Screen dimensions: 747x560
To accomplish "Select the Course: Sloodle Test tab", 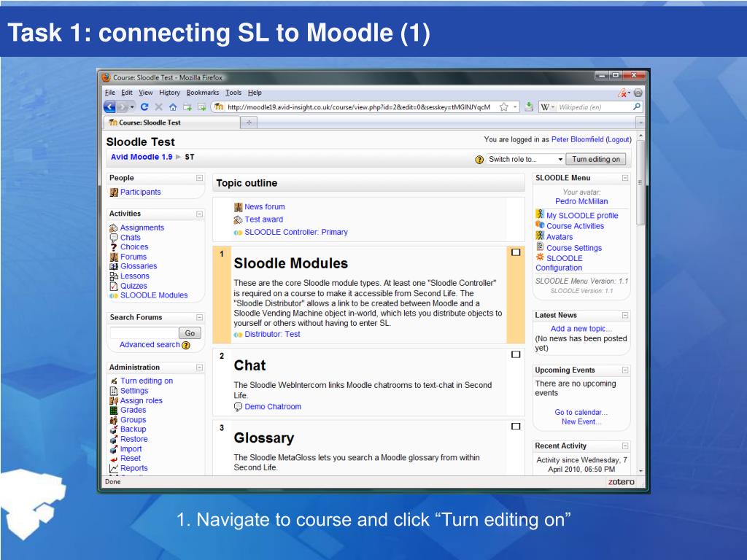I will [x=171, y=122].
